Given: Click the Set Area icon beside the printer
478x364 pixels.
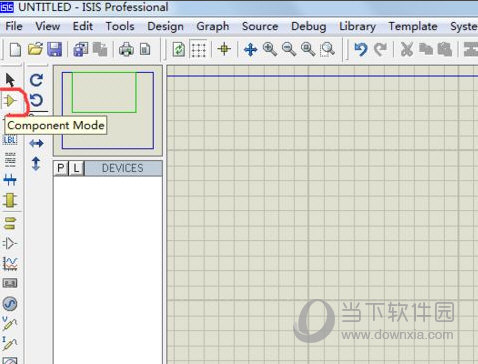Looking at the screenshot, I should (x=145, y=50).
